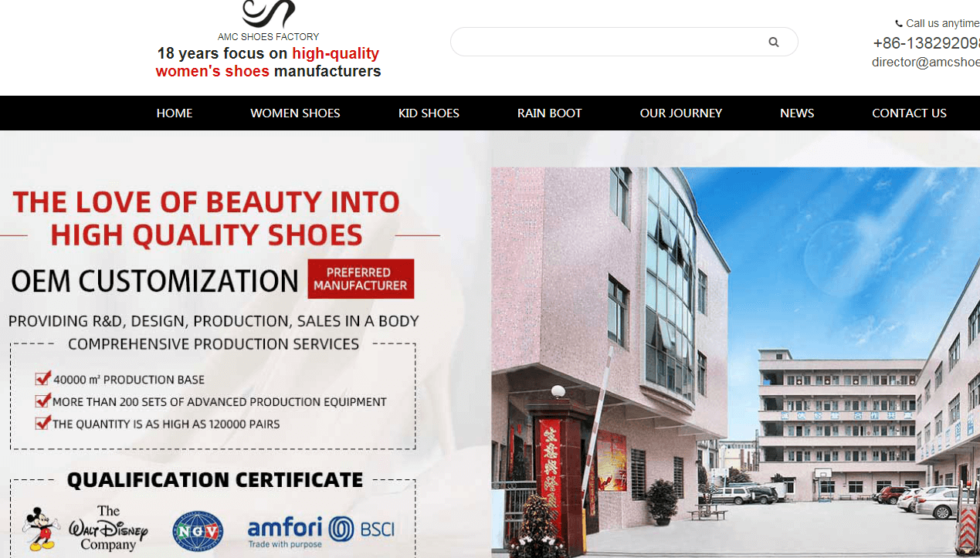Click the amfori BSCI logo
Screen dimensions: 980x558
pos(320,531)
